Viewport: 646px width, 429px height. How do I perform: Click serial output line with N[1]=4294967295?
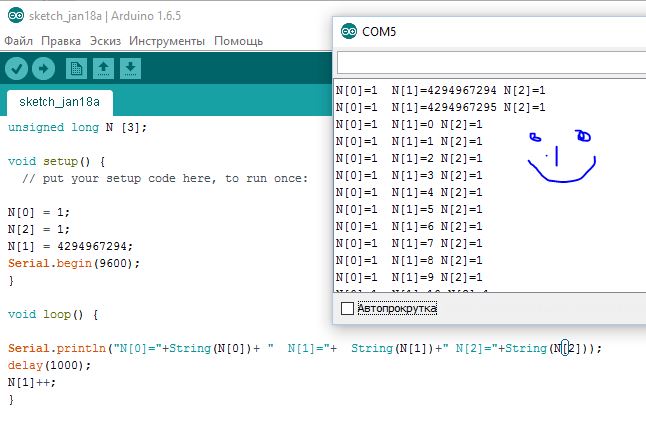(x=440, y=108)
